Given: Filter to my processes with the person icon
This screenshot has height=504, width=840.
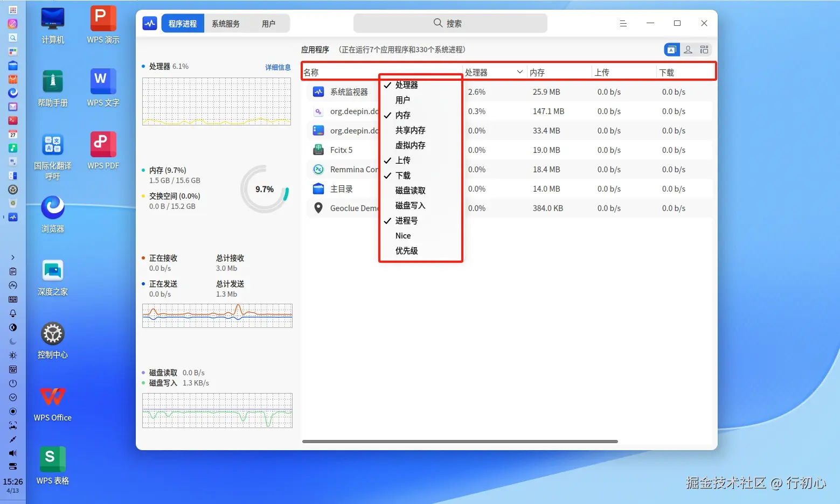Looking at the screenshot, I should pos(688,50).
